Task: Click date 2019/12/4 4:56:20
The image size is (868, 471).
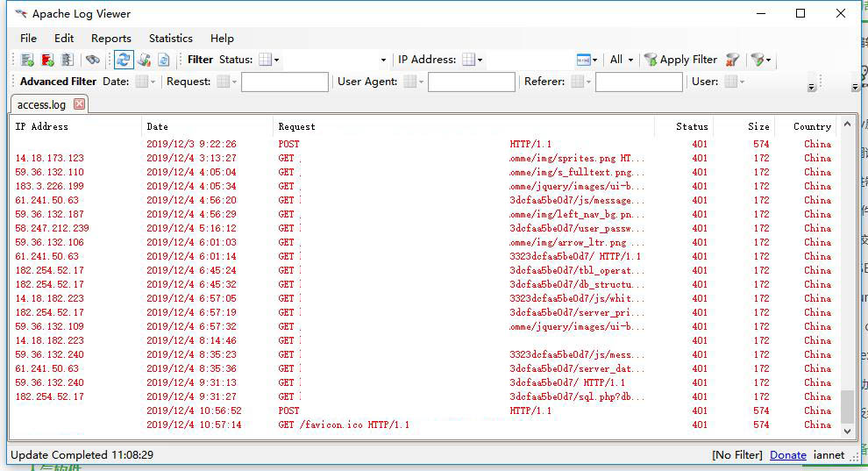Action: click(x=191, y=200)
